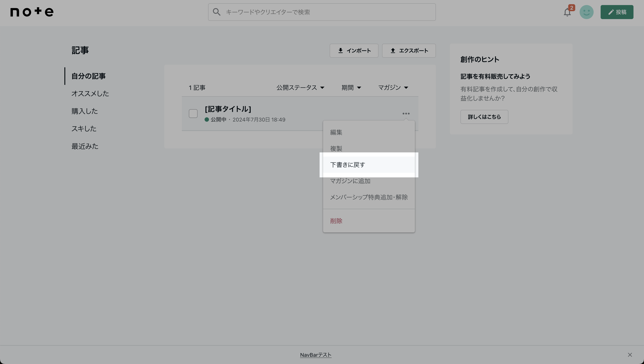
Task: Click the 詳しくはこちら button
Action: [x=484, y=117]
